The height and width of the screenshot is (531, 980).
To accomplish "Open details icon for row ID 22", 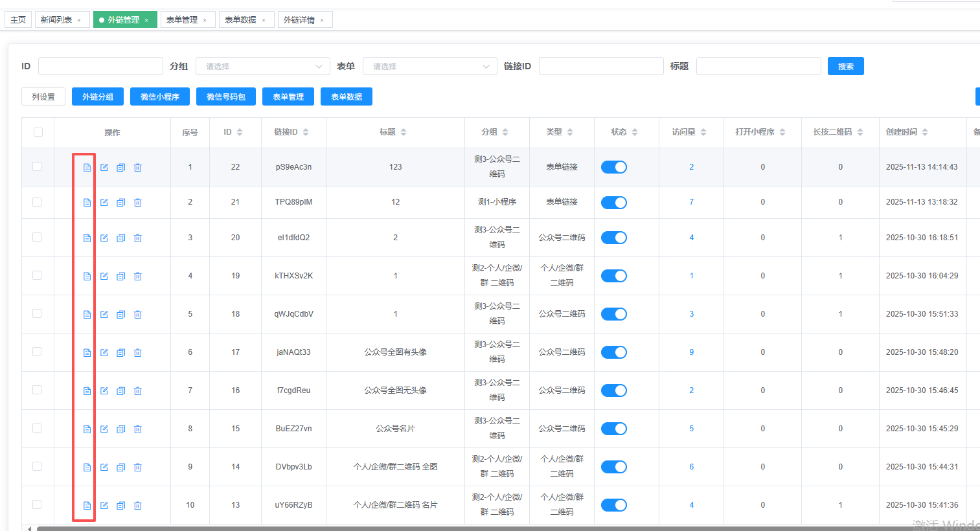I will click(87, 168).
